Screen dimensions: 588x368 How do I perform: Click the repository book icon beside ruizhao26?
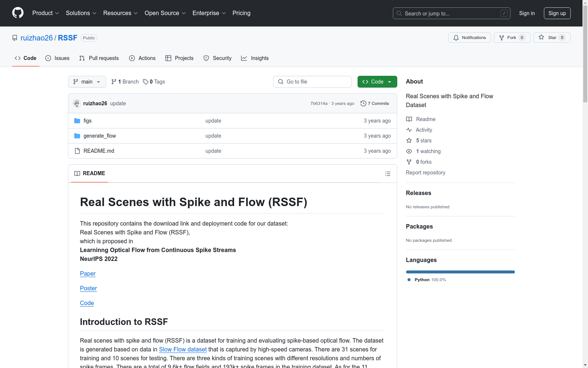click(x=15, y=38)
